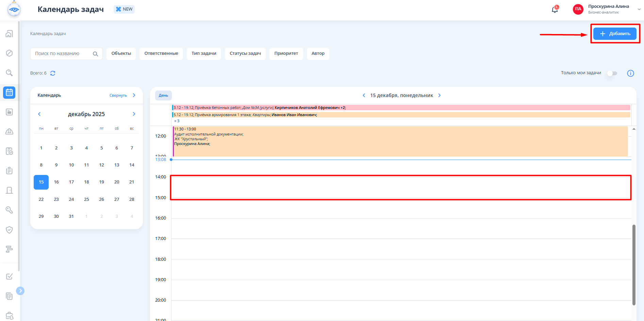Click the refresh icon next to Всего: 6
Viewport: 644px width, 321px height.
[53, 73]
